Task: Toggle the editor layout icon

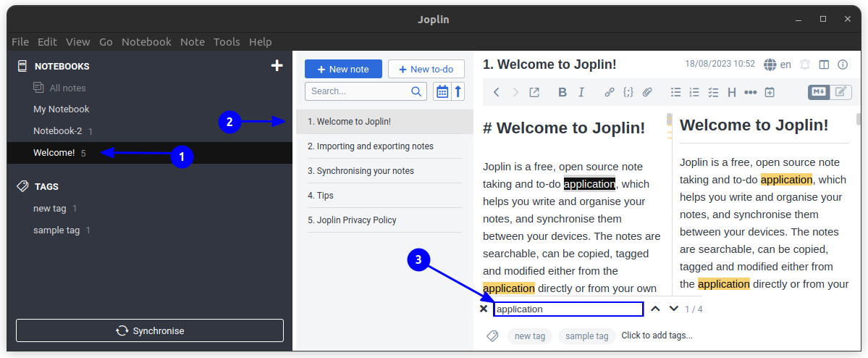Action: pyautogui.click(x=825, y=64)
